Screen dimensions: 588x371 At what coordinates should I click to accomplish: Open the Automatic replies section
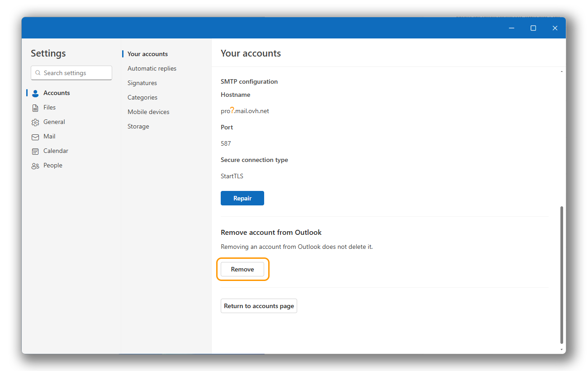click(x=152, y=68)
